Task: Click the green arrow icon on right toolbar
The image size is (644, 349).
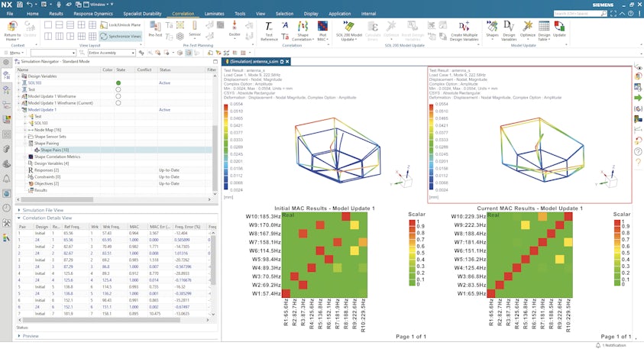Action: 638,98
